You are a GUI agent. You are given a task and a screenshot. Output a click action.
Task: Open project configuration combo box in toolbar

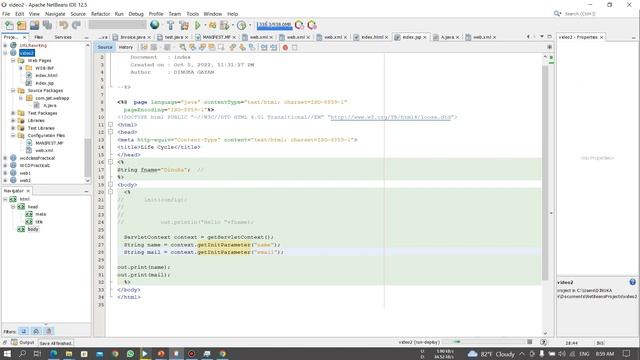[x=118, y=25]
